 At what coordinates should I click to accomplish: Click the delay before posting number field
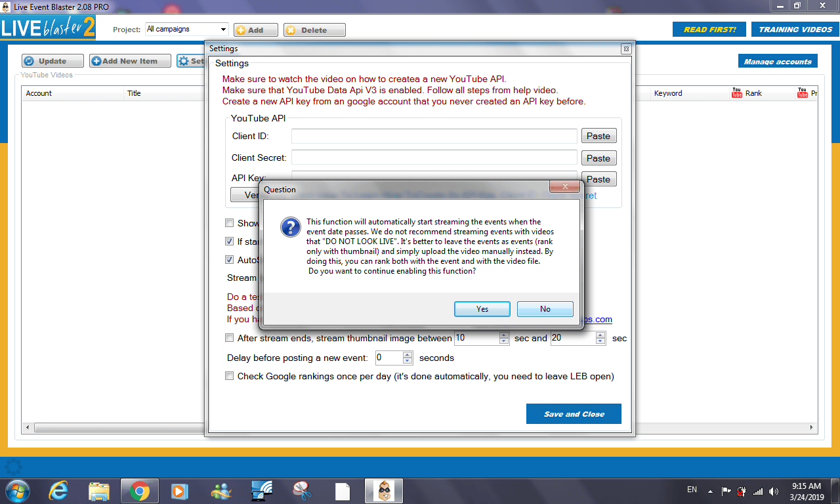click(x=388, y=358)
